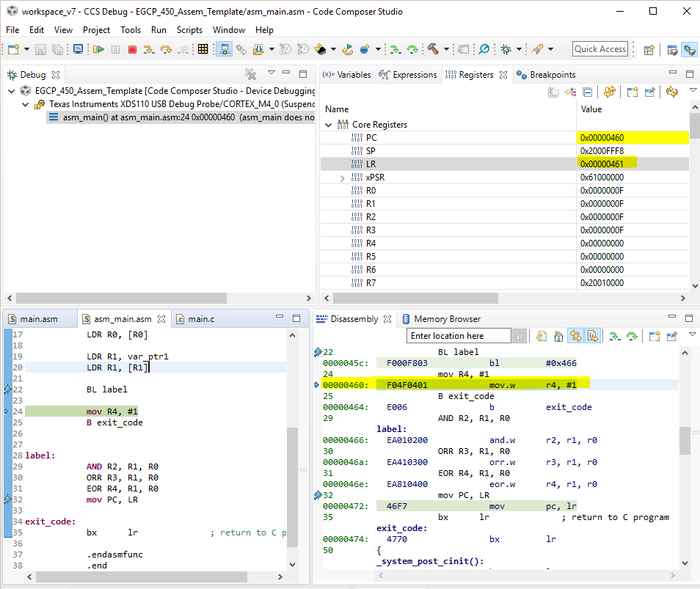Click the green Resume button in toolbar
This screenshot has height=589, width=700.
point(98,49)
